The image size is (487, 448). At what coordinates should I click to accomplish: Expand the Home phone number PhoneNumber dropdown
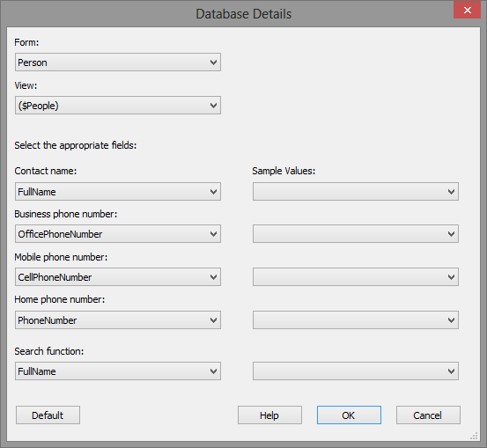pyautogui.click(x=118, y=320)
